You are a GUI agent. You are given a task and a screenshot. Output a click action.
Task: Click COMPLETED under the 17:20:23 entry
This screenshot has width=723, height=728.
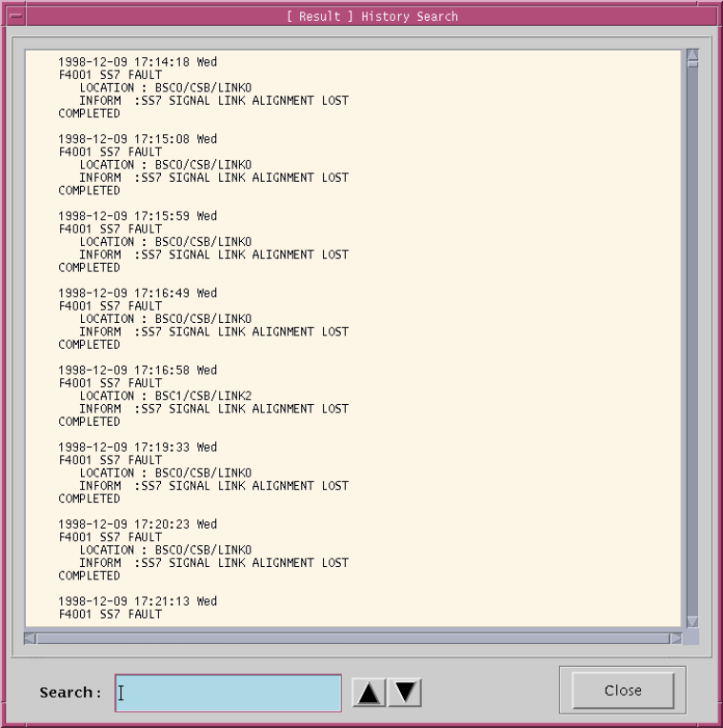click(x=90, y=576)
